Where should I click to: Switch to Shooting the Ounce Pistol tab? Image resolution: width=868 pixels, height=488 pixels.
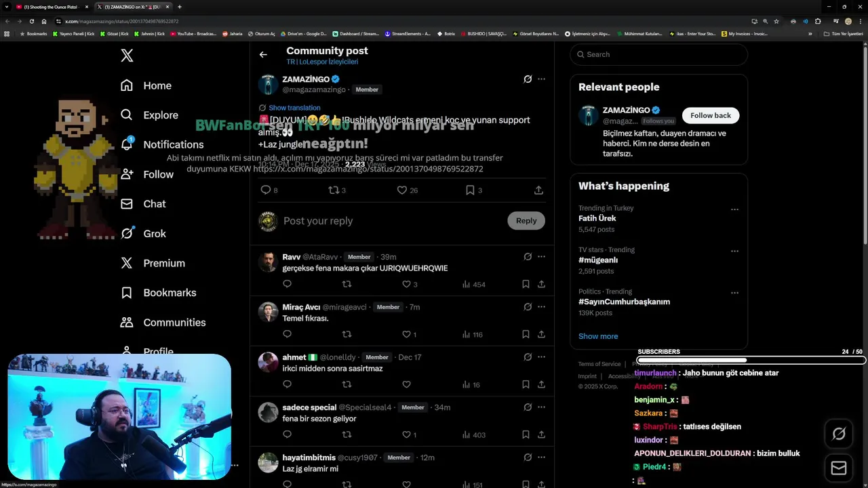pos(52,7)
